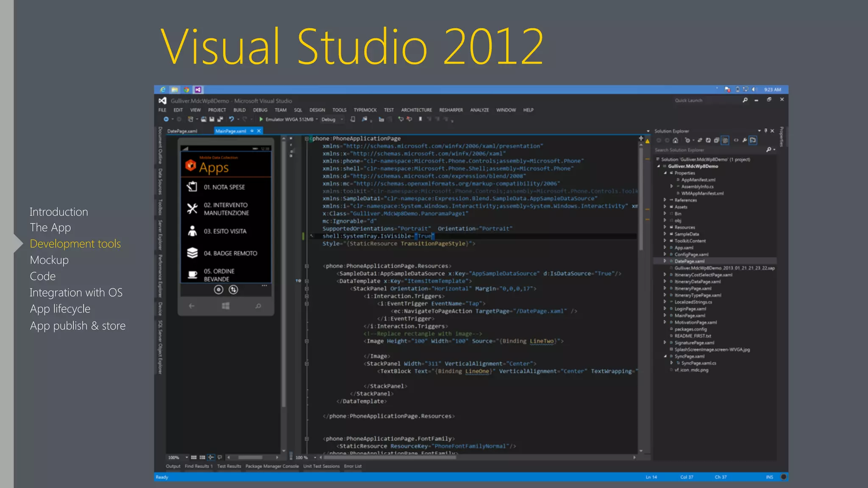
Task: Click the Quick Launch search magnifier
Action: point(745,100)
